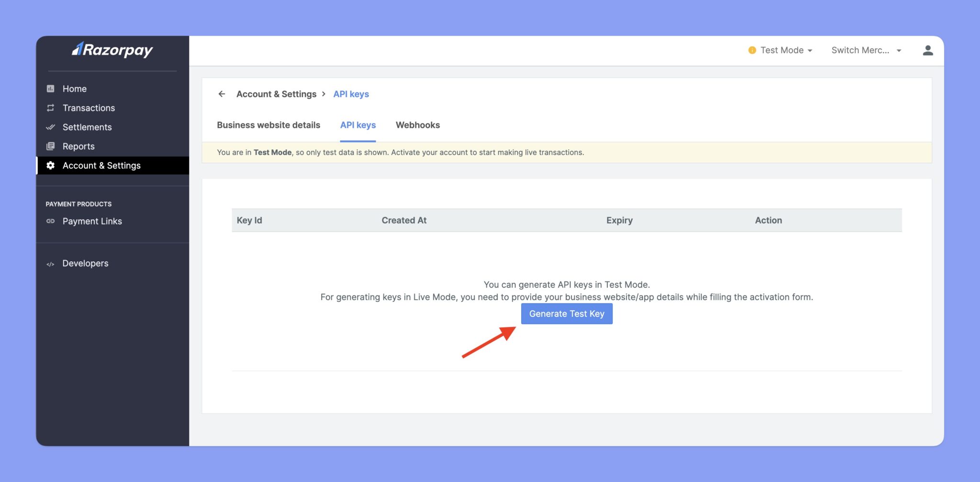
Task: Click the Razorpay logo
Action: [x=112, y=50]
